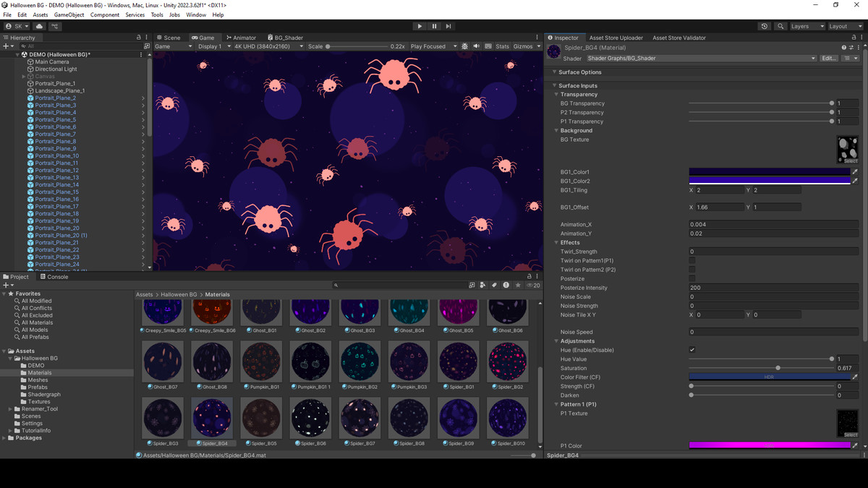The width and height of the screenshot is (868, 488).
Task: Toggle the Hue (Enable/Disable) checkbox off
Action: 692,349
